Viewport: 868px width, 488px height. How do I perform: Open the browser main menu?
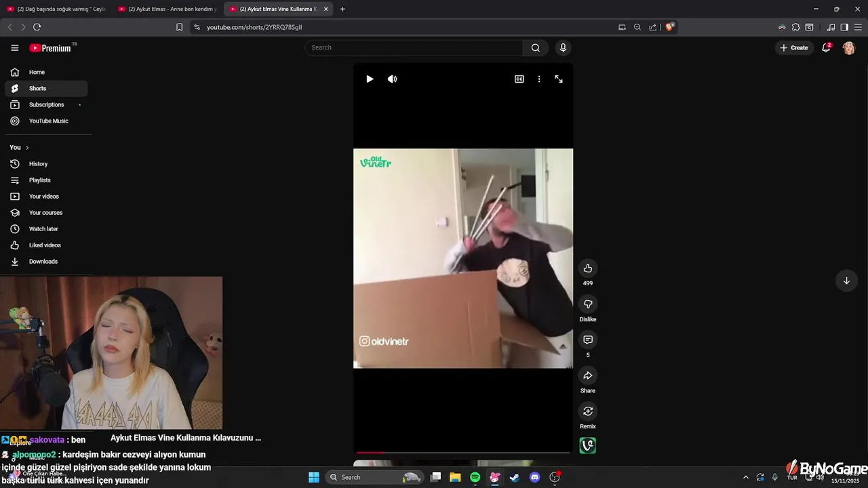[x=858, y=27]
